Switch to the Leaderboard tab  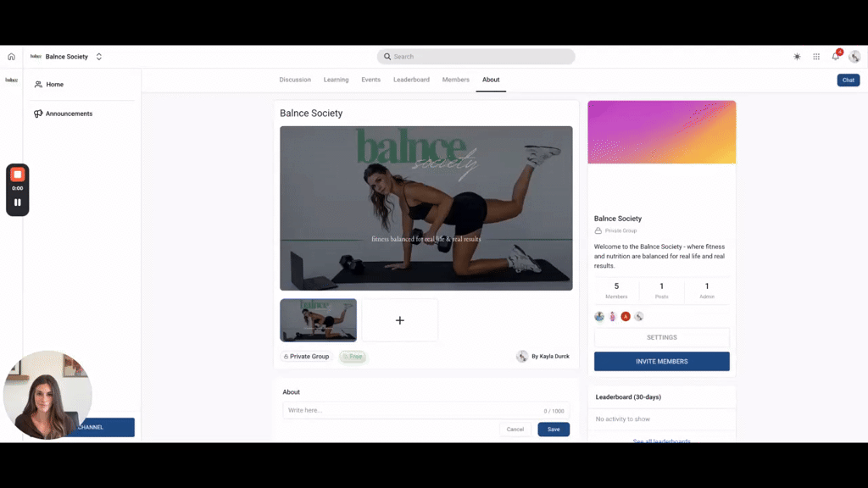(x=411, y=80)
